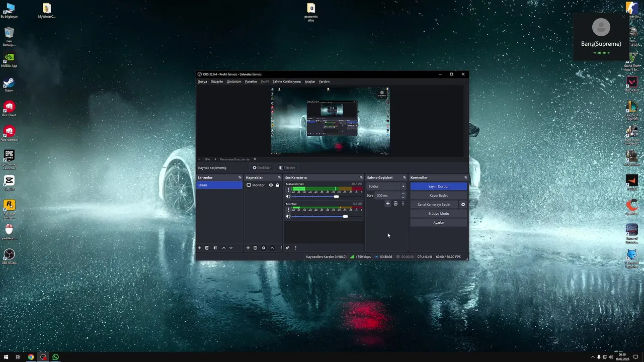Viewport: 644px width, 362px height.
Task: Remove source with Kaynaklar trash icon
Action: [x=255, y=248]
